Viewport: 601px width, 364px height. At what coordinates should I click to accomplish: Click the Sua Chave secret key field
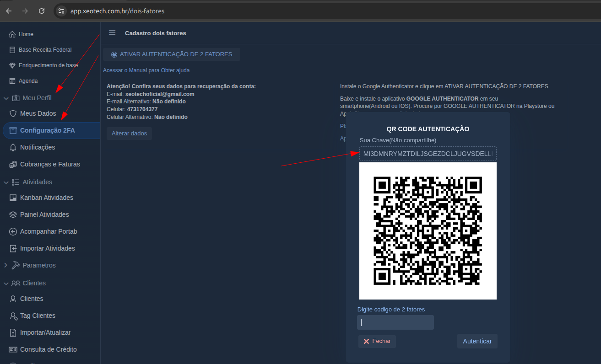[428, 154]
